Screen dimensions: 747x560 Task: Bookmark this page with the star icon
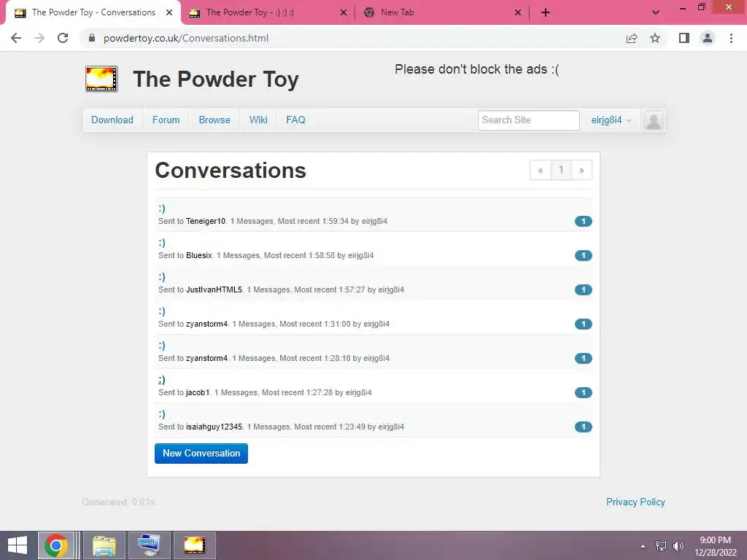click(x=655, y=38)
